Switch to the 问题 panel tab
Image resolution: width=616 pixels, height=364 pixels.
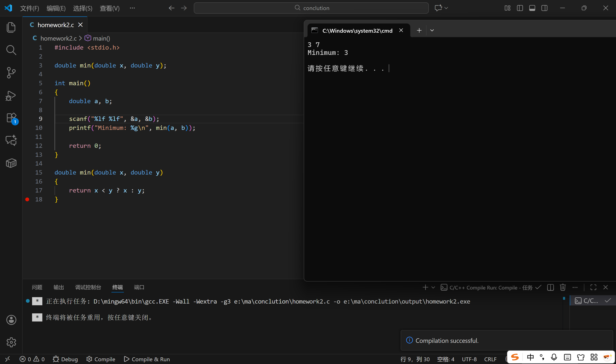[37, 287]
